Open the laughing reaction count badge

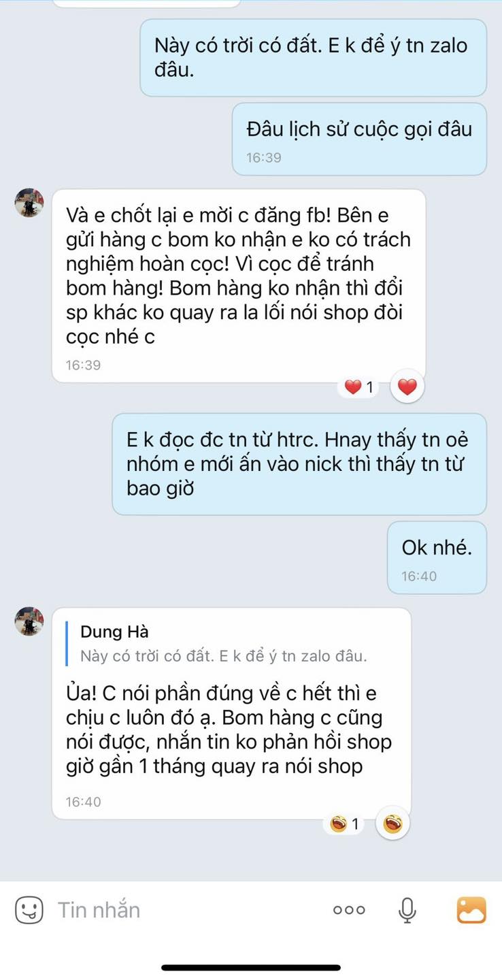click(x=344, y=825)
